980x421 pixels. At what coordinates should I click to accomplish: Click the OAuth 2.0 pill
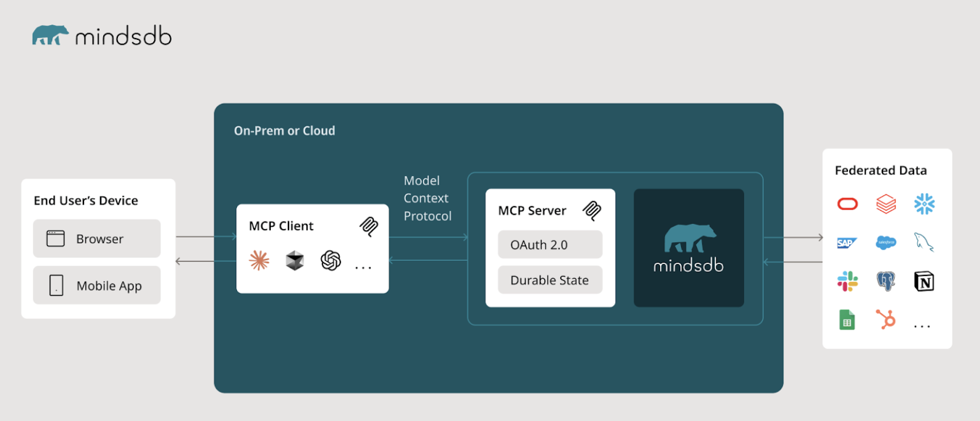coord(550,244)
